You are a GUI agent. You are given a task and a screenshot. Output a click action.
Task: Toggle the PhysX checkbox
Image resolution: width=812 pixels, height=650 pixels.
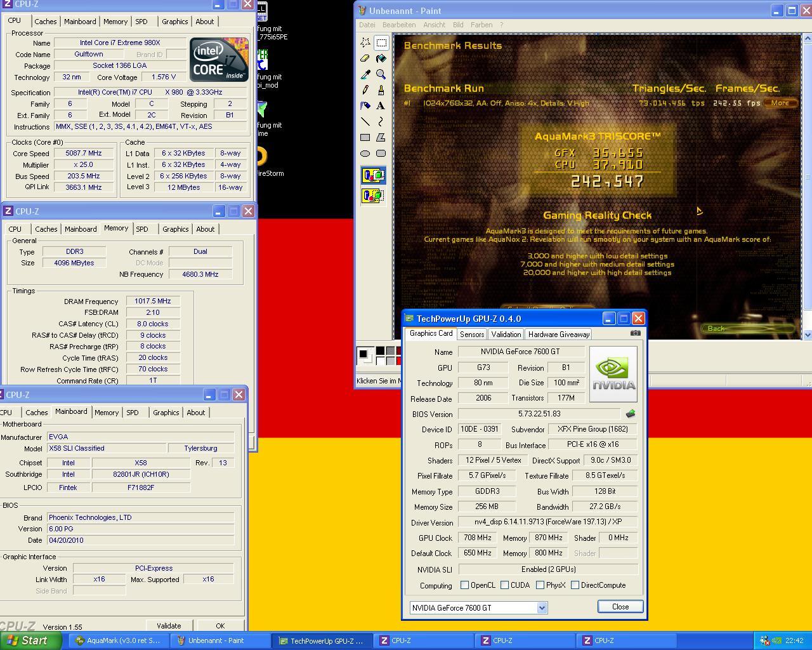coord(540,585)
